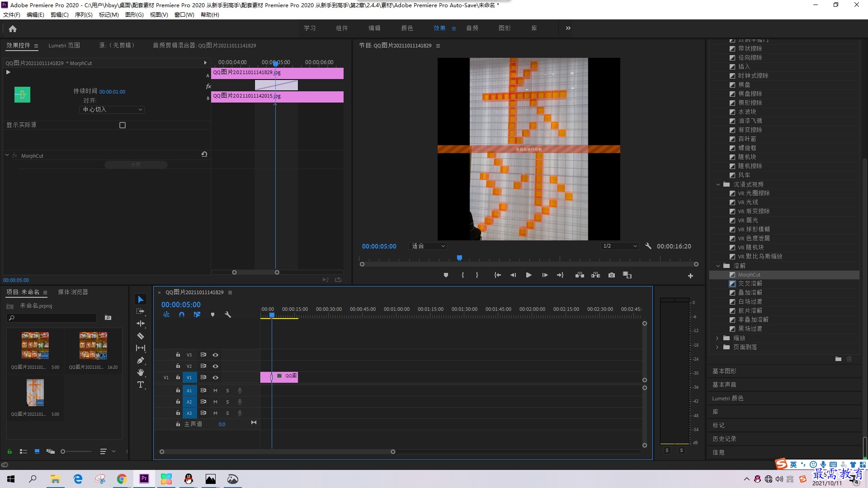Step forward one frame in program monitor
The height and width of the screenshot is (488, 868).
545,275
